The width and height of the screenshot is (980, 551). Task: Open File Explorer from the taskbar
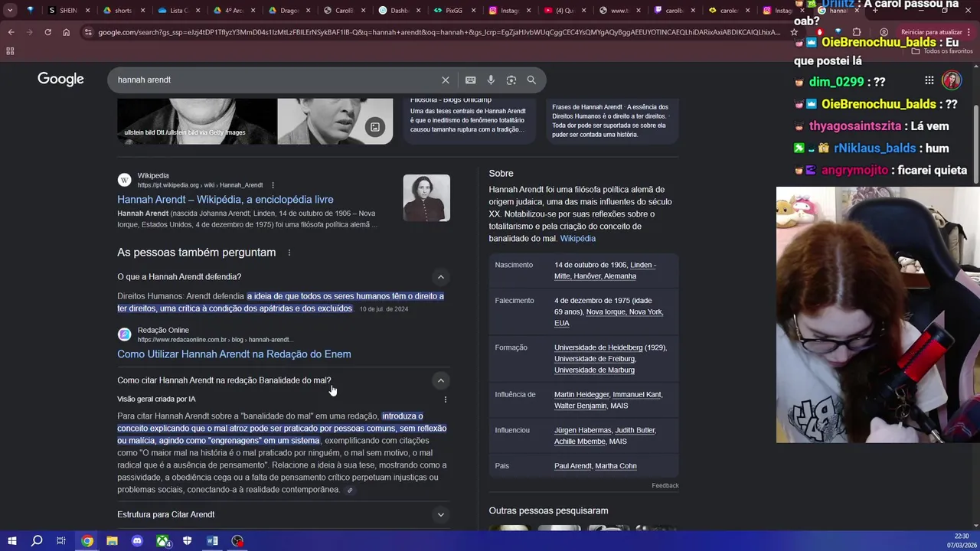pyautogui.click(x=112, y=541)
